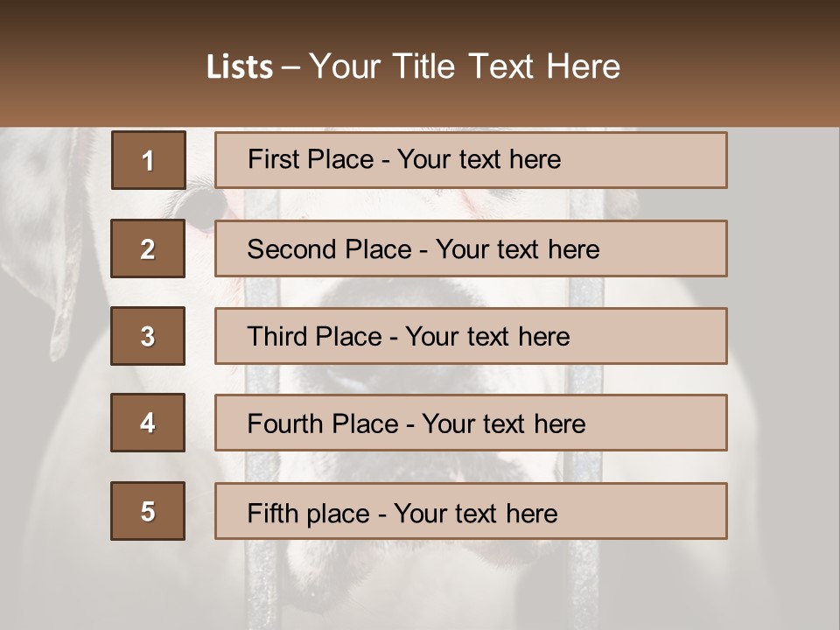This screenshot has height=630, width=840.
Task: Select the number 2 brown box
Action: pos(148,248)
